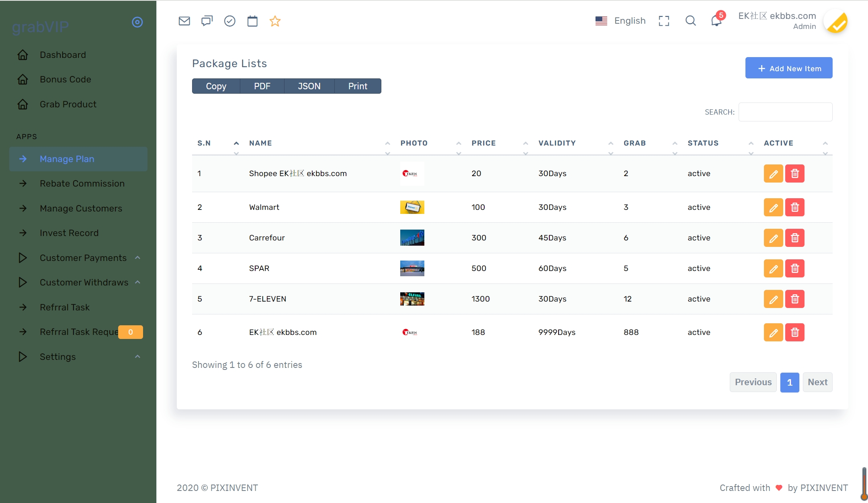
Task: Go to the Previous page
Action: [753, 382]
